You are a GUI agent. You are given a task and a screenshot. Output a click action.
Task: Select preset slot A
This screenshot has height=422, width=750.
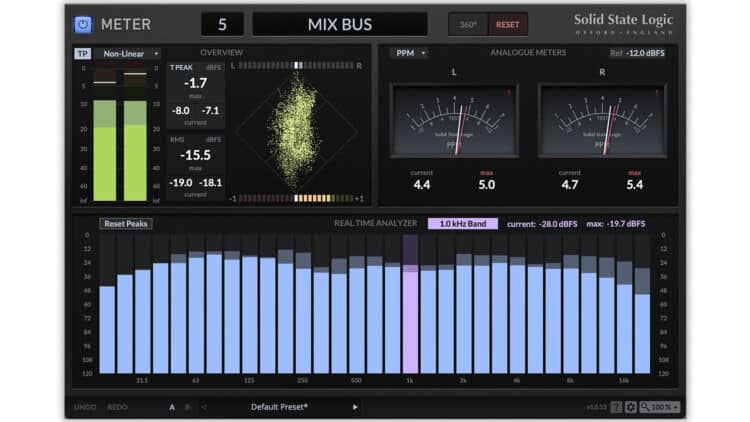click(x=172, y=407)
